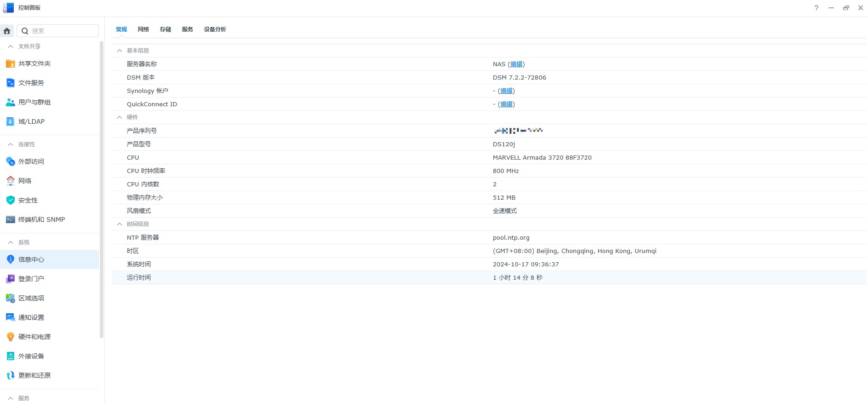Image resolution: width=868 pixels, height=403 pixels.
Task: Select User & Group (用户与群组) icon
Action: click(11, 102)
